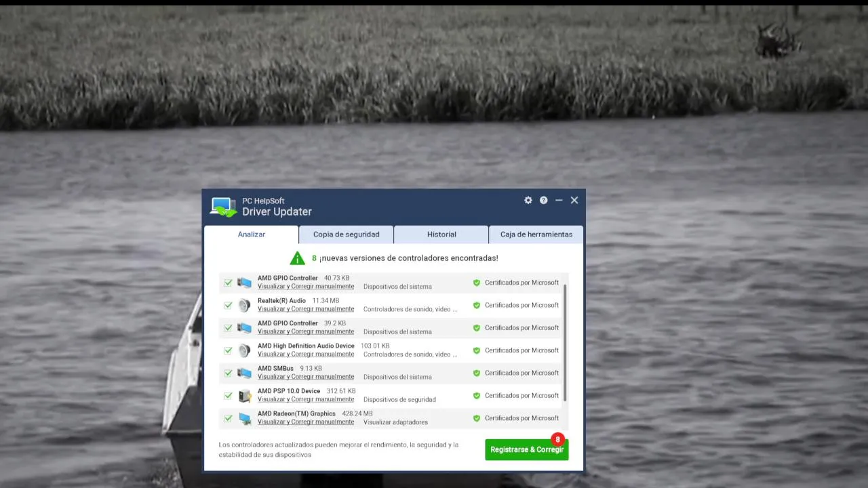Screen dimensions: 868x488
Task: Click device icon of AMD GPIO Controller 39.2 KB
Action: 244,328
